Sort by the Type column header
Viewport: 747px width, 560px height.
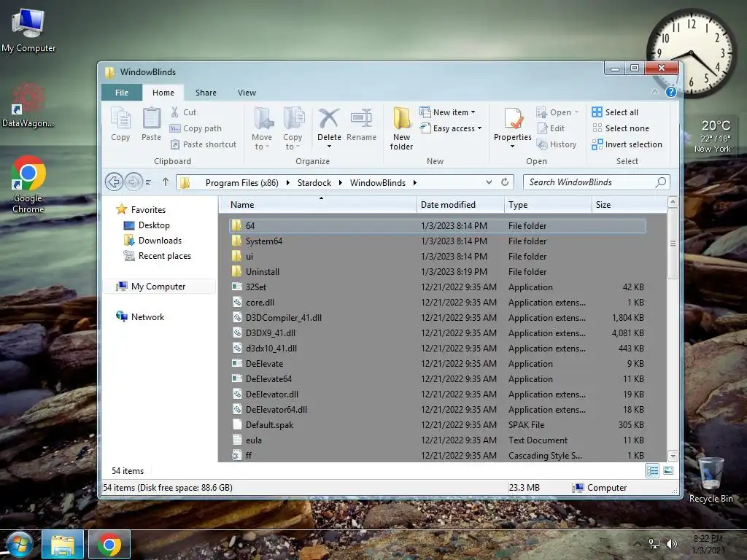(x=547, y=205)
